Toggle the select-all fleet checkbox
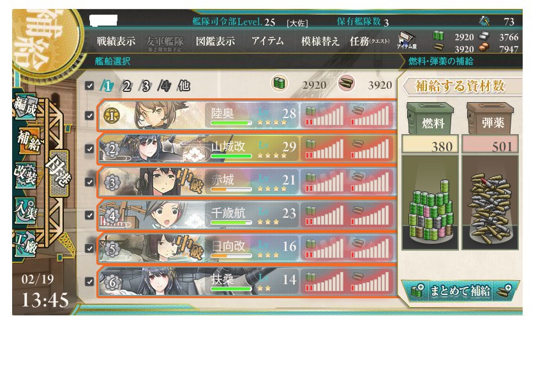The height and width of the screenshot is (392, 538). [89, 86]
